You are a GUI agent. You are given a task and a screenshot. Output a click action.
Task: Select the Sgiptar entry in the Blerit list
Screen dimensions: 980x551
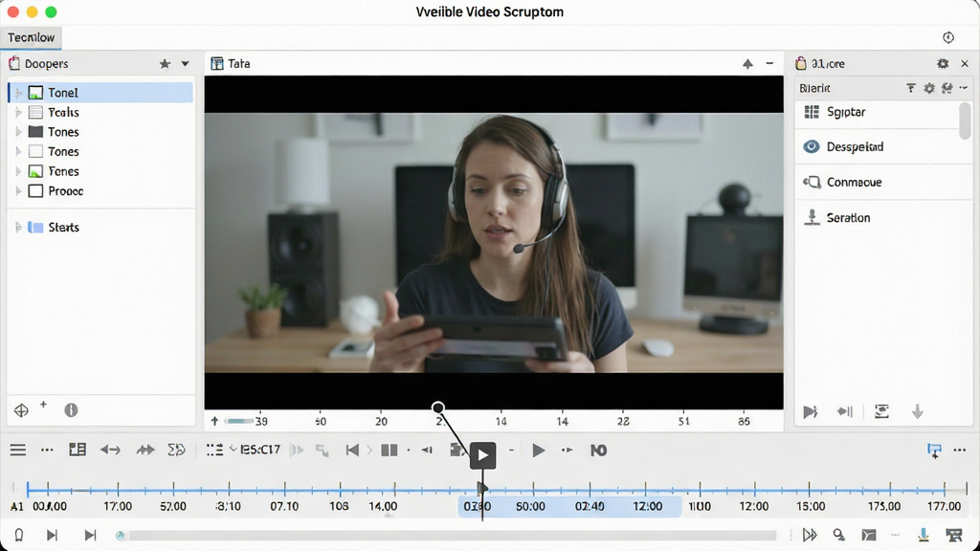coord(878,112)
